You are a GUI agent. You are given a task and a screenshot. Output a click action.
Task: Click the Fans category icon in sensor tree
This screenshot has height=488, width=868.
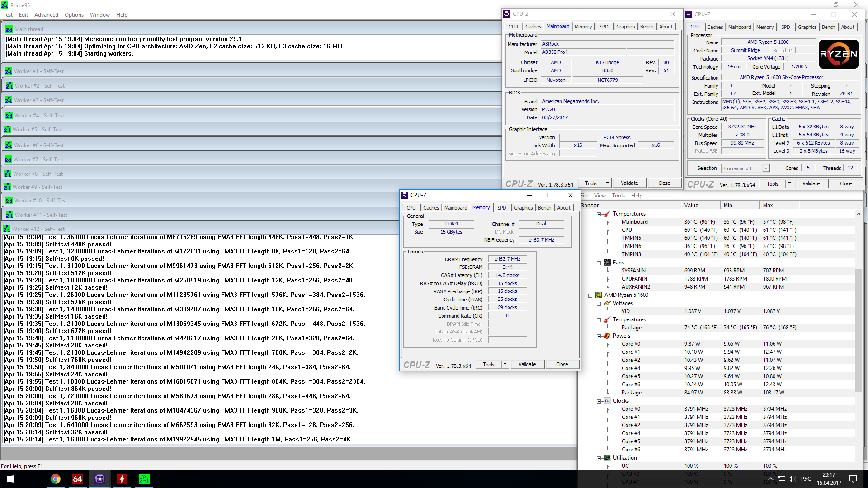tap(607, 263)
